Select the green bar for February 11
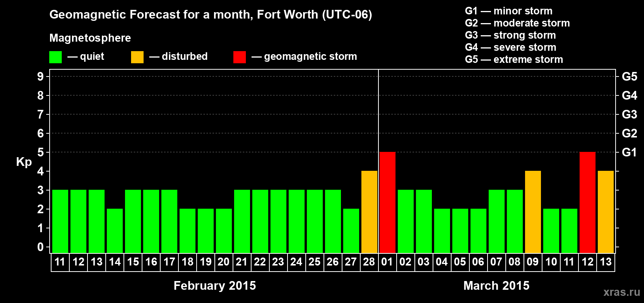644x303 pixels. coord(60,222)
